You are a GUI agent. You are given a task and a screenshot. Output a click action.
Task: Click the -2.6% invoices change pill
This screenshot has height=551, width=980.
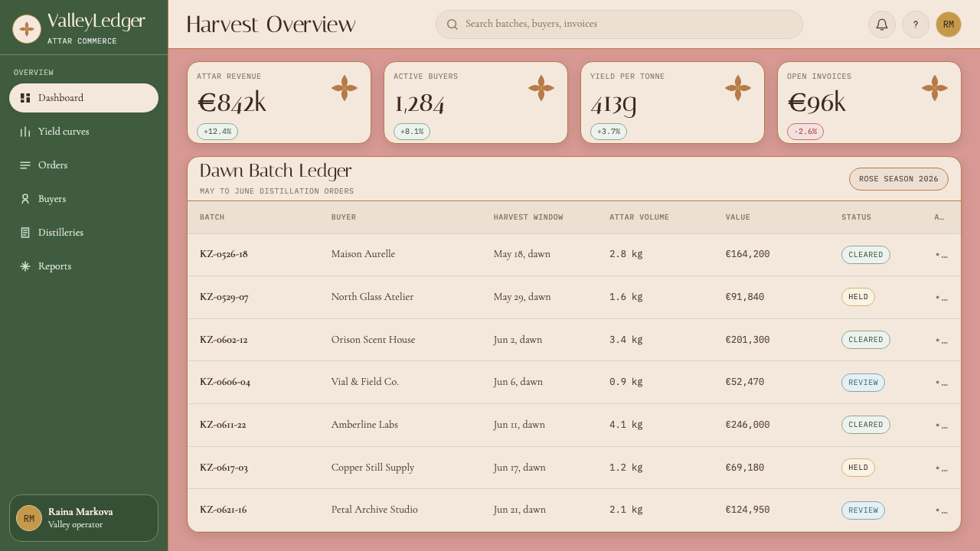805,132
